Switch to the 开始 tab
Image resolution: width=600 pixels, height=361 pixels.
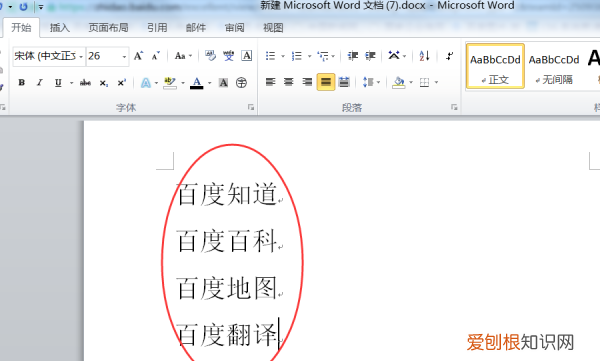(x=21, y=28)
